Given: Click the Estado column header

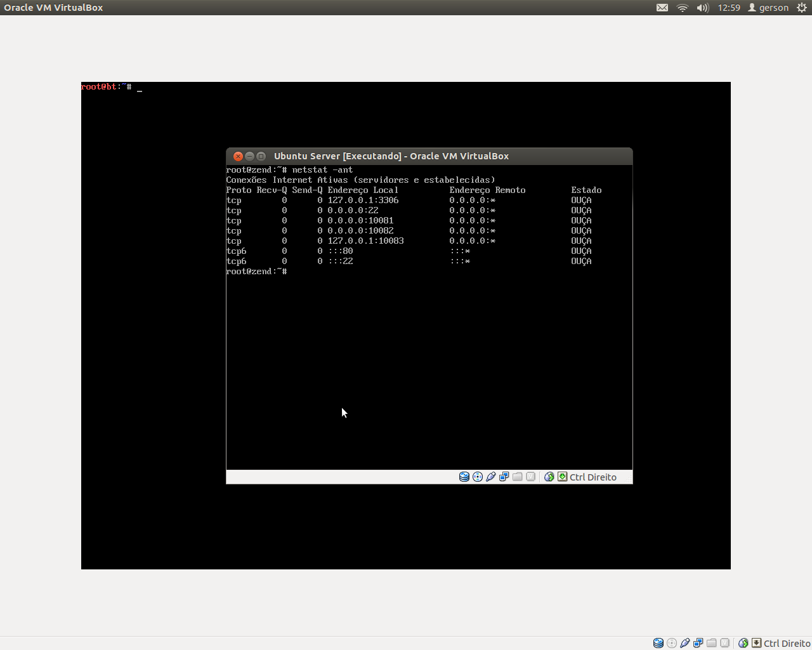Looking at the screenshot, I should [586, 190].
